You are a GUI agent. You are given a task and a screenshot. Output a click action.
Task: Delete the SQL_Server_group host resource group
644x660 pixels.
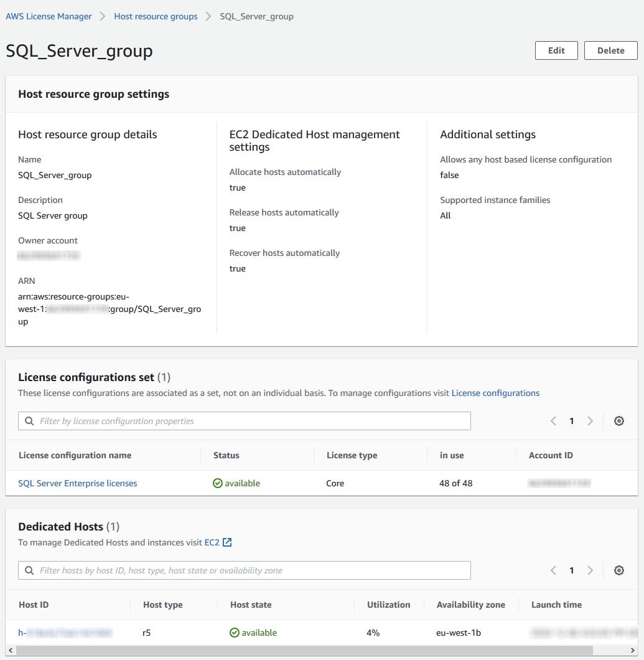(611, 50)
